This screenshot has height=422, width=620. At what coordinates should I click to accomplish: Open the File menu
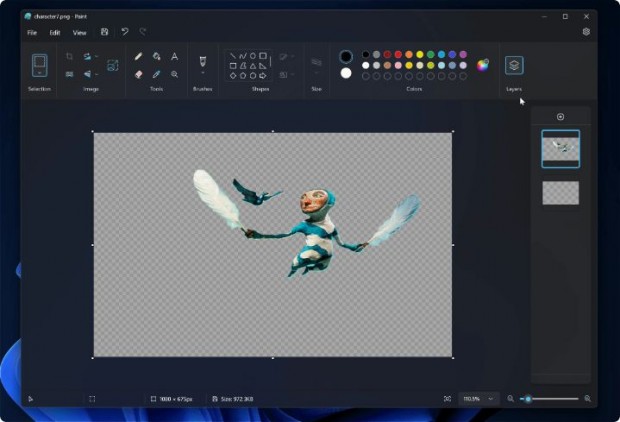[32, 32]
